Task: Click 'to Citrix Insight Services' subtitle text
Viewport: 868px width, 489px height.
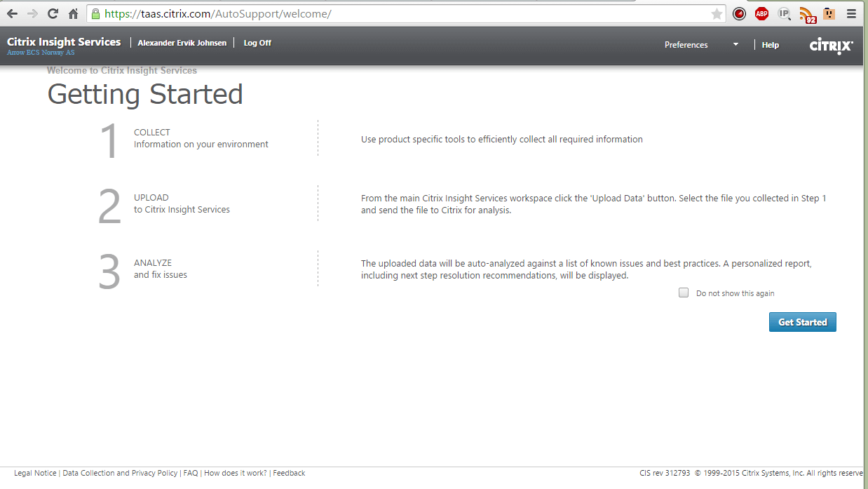Action: (182, 209)
